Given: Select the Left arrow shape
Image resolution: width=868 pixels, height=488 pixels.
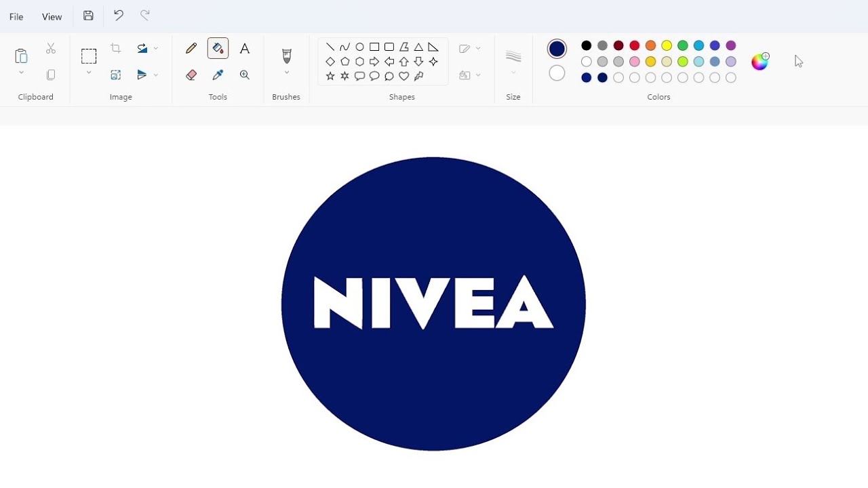Looking at the screenshot, I should pos(389,62).
